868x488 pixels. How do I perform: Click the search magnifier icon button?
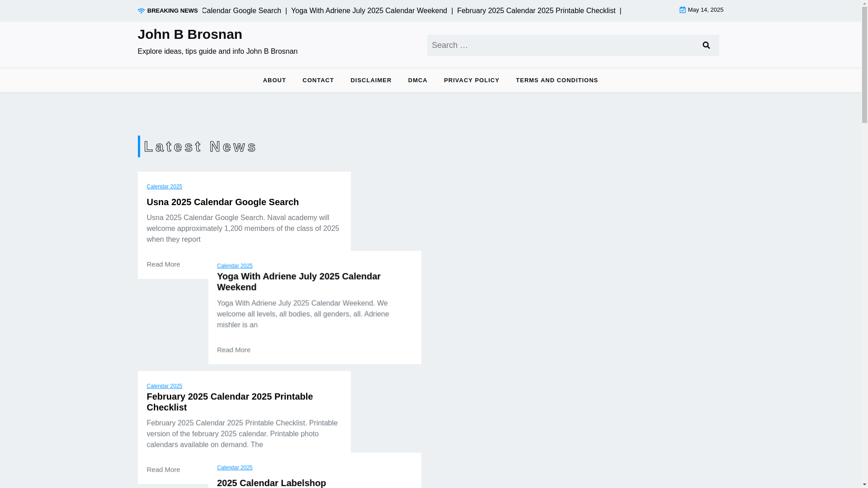coord(706,45)
